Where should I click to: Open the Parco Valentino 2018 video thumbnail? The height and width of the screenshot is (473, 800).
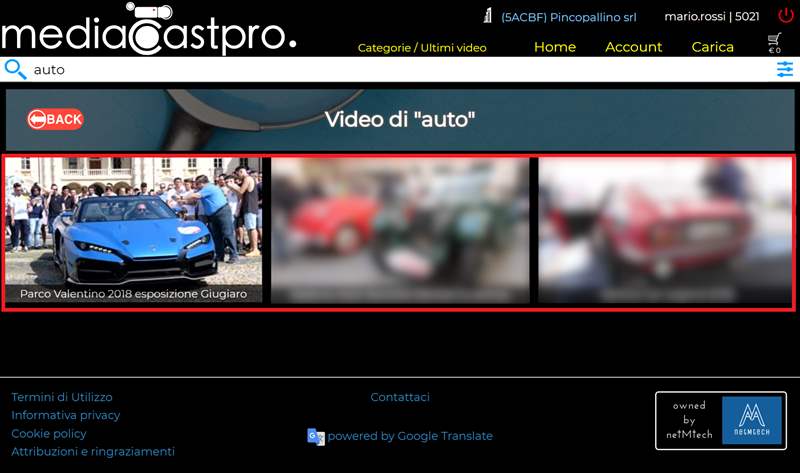click(x=134, y=230)
